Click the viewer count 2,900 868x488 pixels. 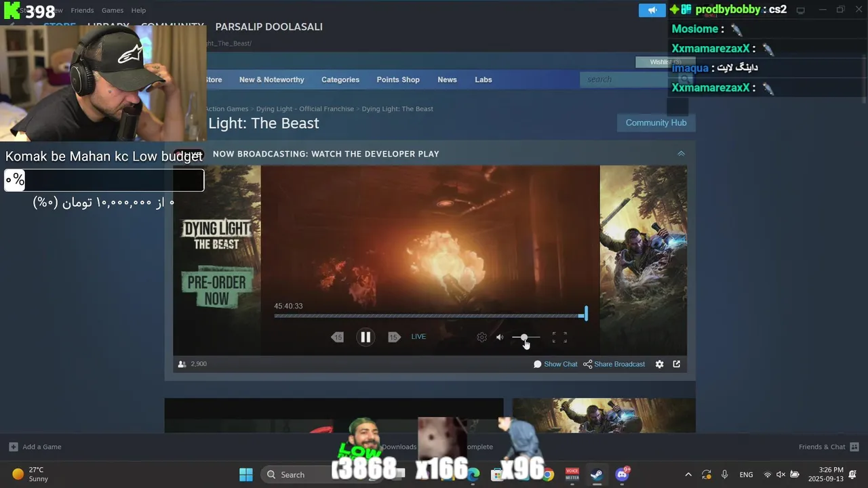pos(192,364)
